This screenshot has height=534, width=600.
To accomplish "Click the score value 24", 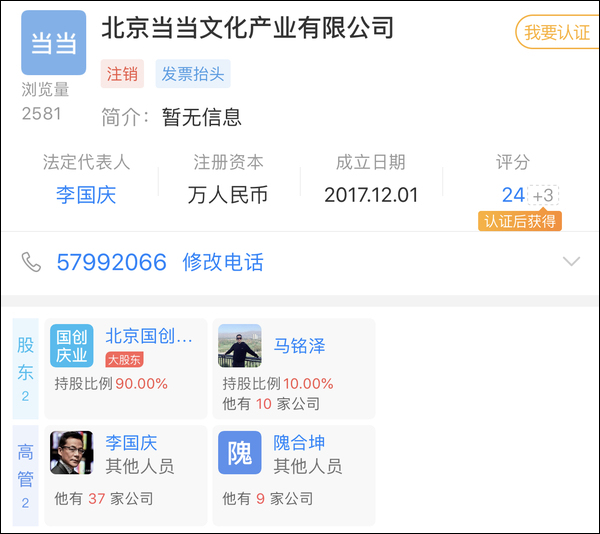I will tap(513, 195).
